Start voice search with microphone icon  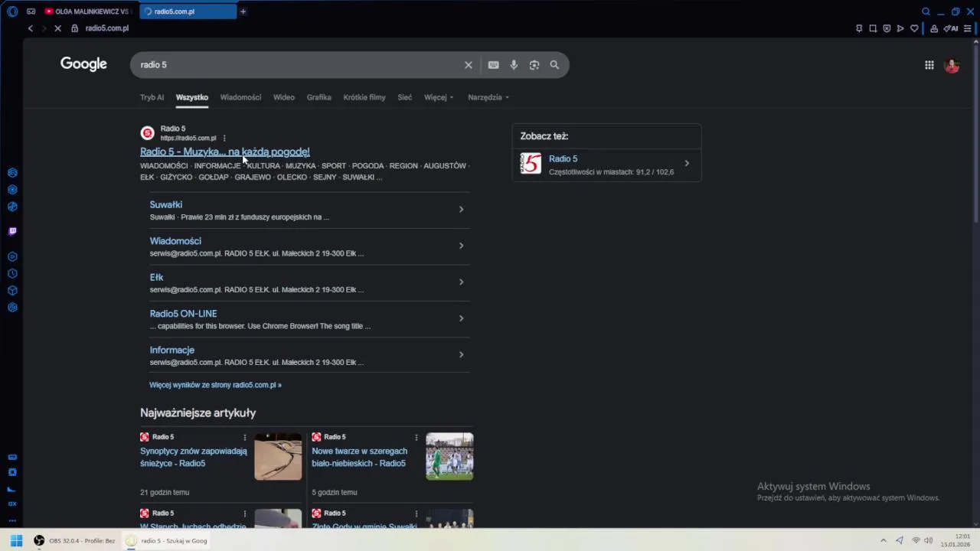coord(514,65)
